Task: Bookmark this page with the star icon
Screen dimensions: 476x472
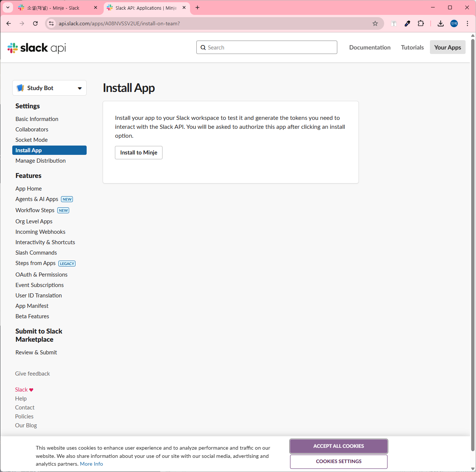Action: [375, 23]
